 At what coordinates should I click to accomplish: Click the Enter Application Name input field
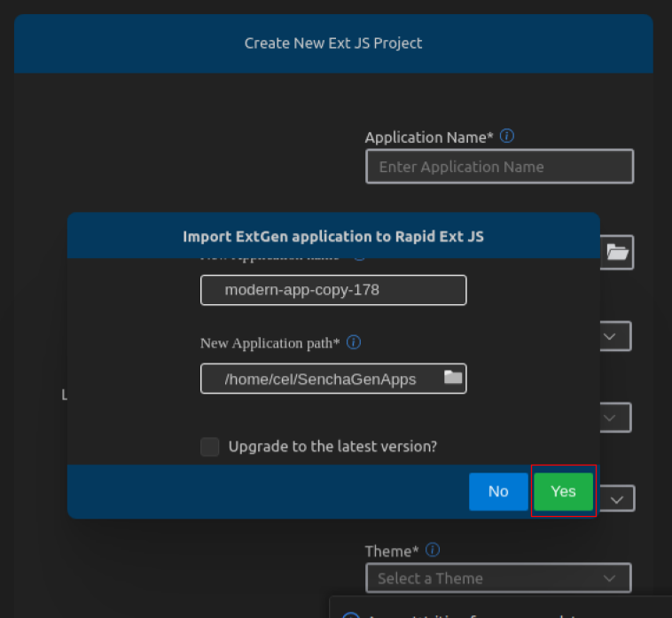499,167
